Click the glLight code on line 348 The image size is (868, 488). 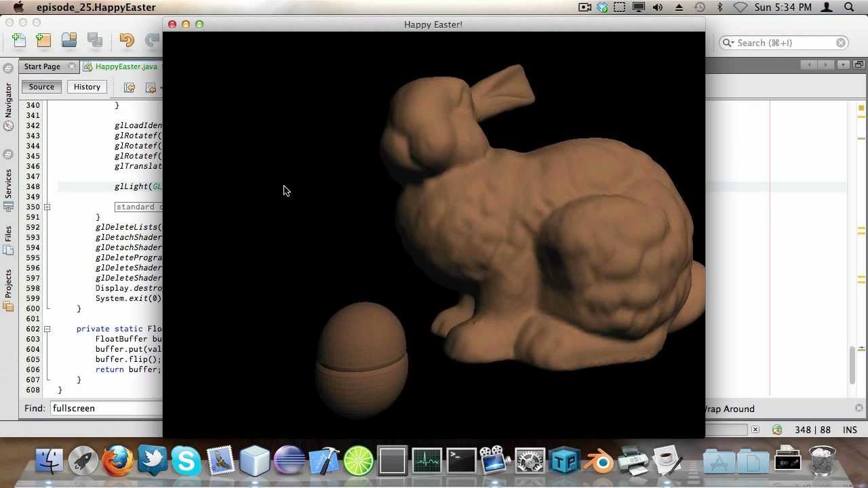[138, 186]
